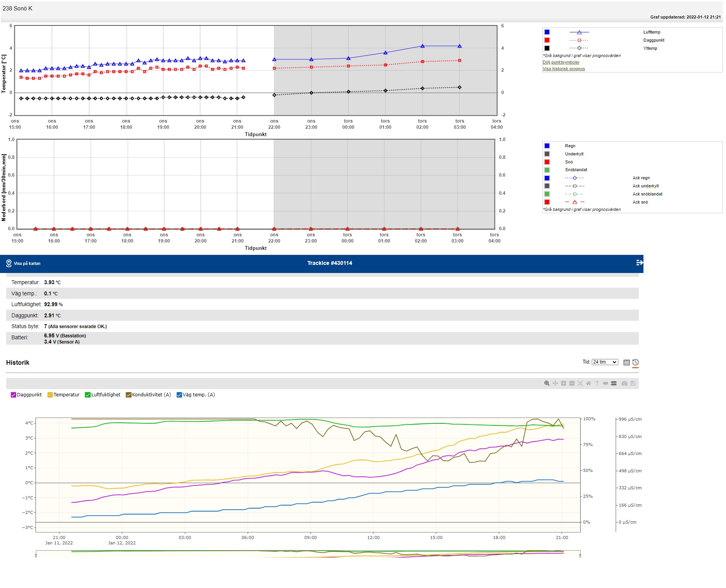Download chart snapshot with camera icon

pos(624,383)
